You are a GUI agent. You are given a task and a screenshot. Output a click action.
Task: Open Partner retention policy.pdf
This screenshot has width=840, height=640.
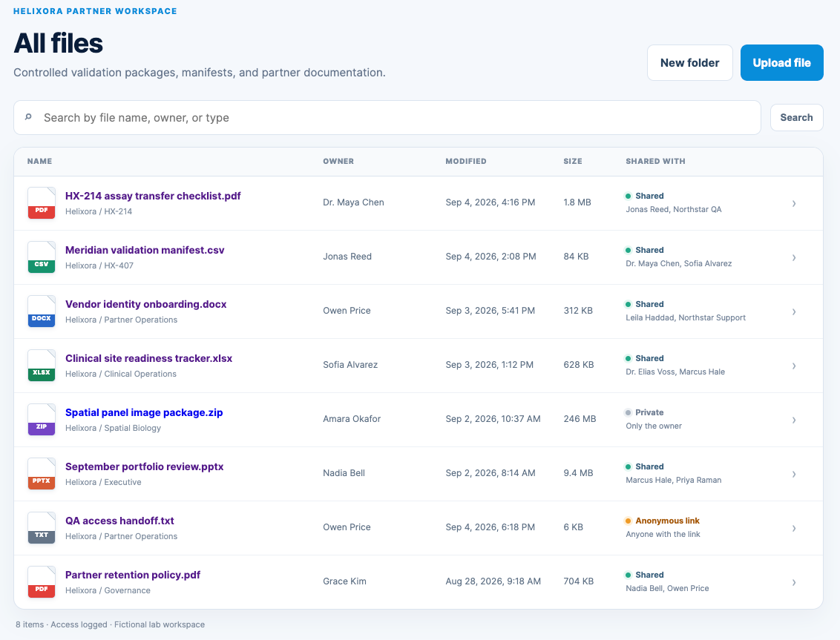point(133,575)
